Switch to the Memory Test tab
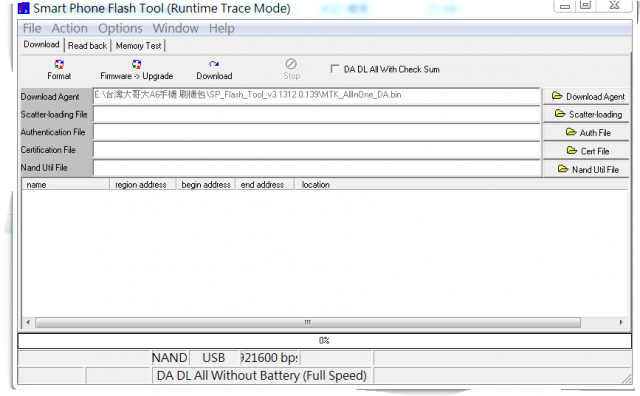 (x=138, y=46)
